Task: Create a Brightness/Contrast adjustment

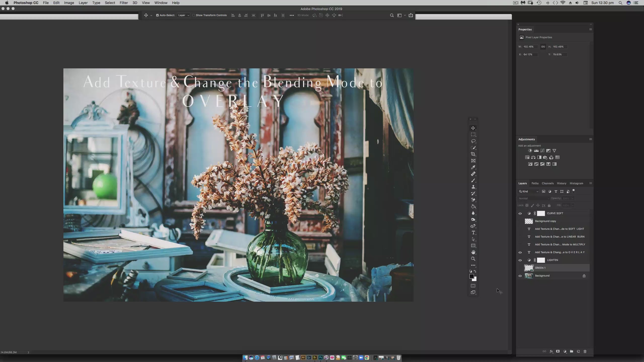Action: pyautogui.click(x=530, y=151)
